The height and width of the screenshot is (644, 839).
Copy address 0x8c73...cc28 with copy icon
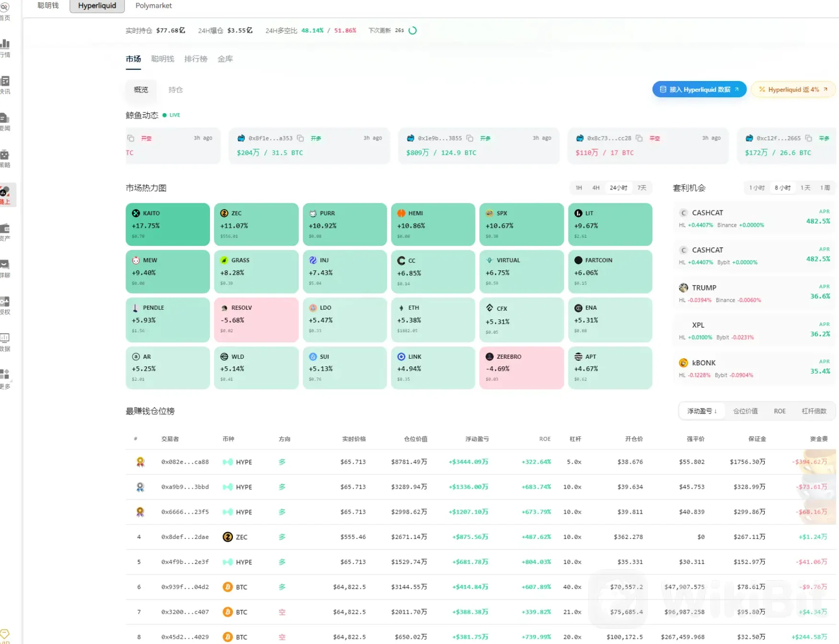639,138
